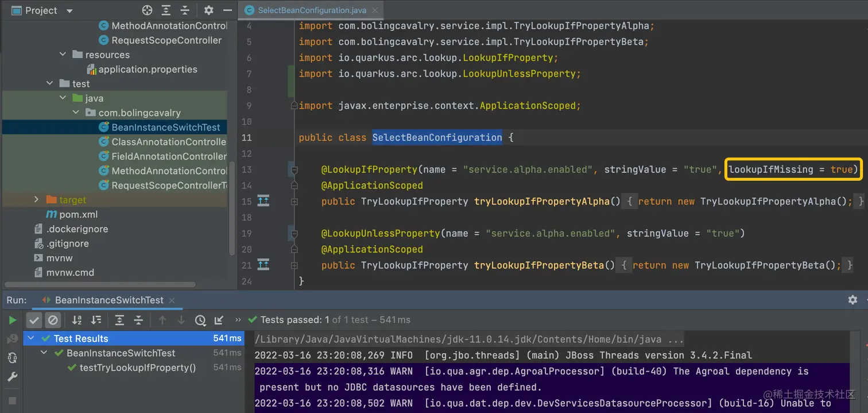
Task: Go to previous failed test arrow
Action: (162, 320)
